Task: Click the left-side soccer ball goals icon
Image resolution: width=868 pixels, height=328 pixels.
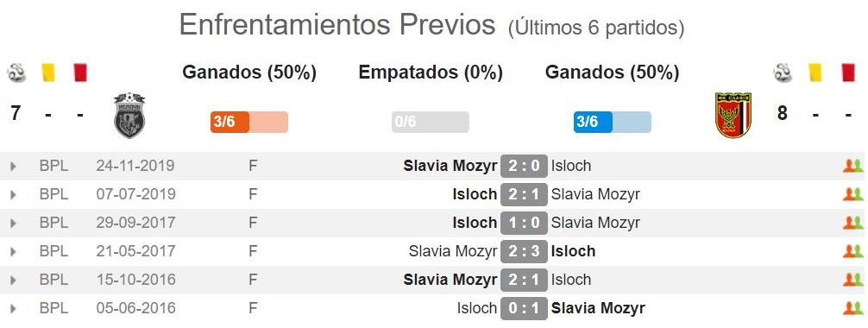Action: (x=16, y=73)
